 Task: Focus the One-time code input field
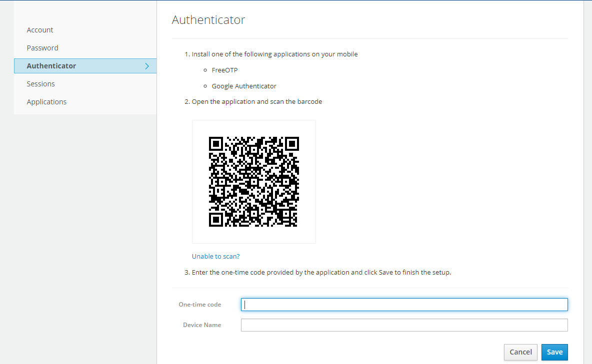point(404,305)
